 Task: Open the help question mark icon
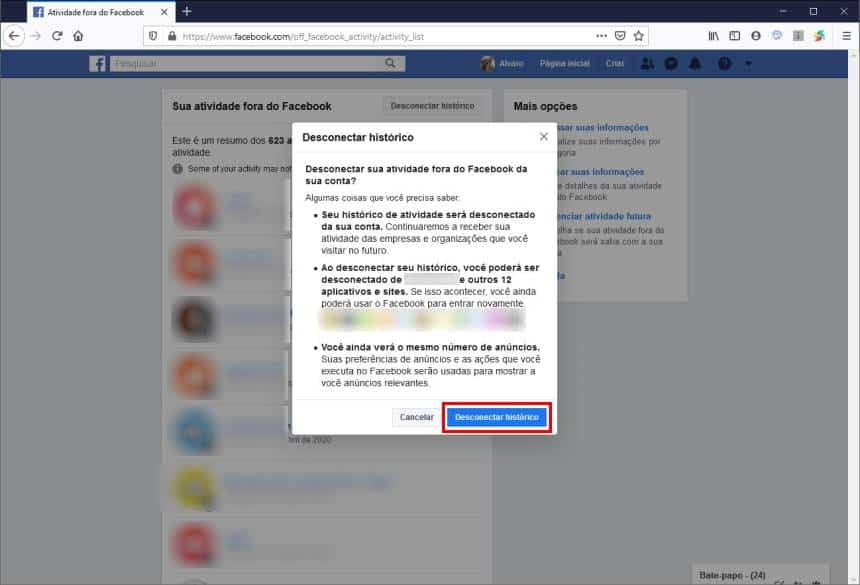point(724,64)
